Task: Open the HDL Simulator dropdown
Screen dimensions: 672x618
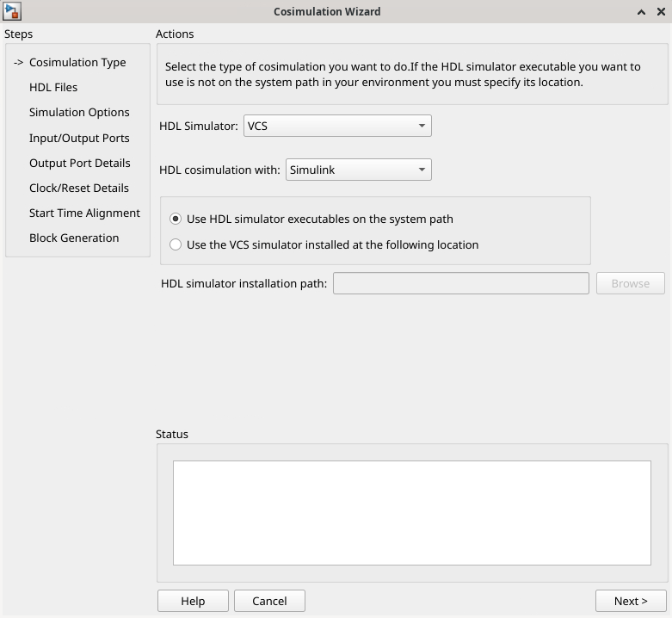Action: (337, 126)
